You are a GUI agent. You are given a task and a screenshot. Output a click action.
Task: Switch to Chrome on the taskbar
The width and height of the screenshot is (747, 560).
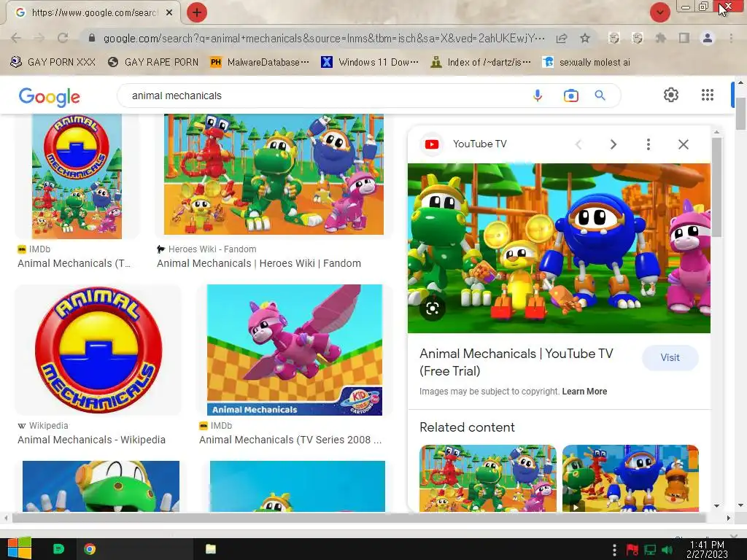pos(90,549)
